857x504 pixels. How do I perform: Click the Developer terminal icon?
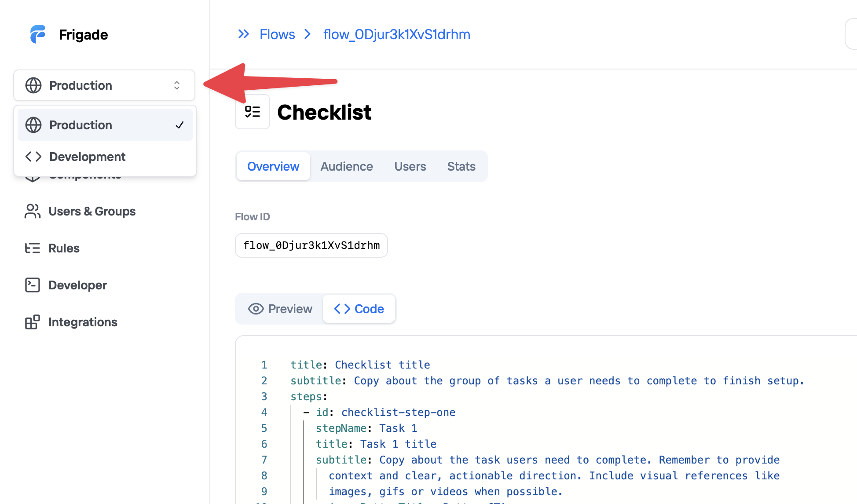[33, 285]
